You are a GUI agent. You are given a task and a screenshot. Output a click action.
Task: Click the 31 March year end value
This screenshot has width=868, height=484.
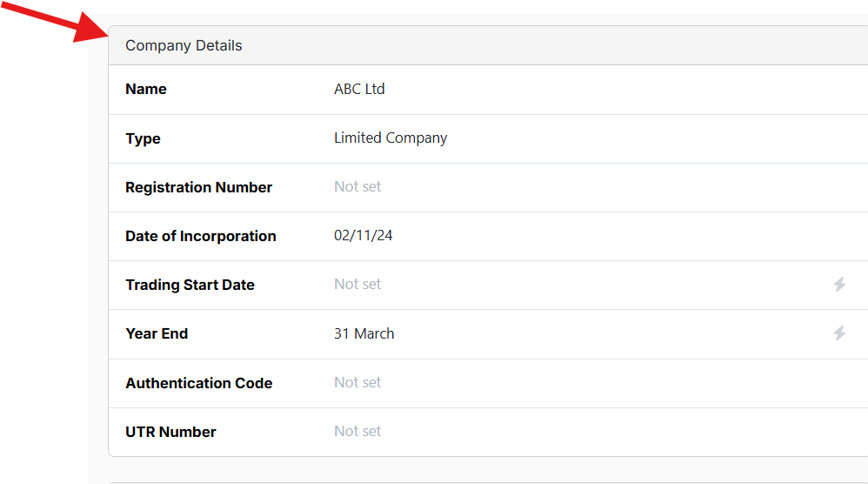[x=364, y=333]
